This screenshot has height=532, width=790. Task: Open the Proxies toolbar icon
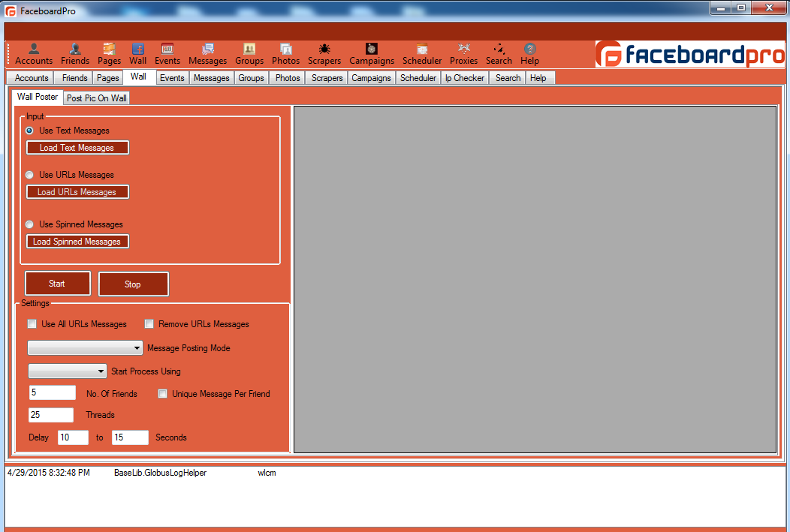coord(463,54)
